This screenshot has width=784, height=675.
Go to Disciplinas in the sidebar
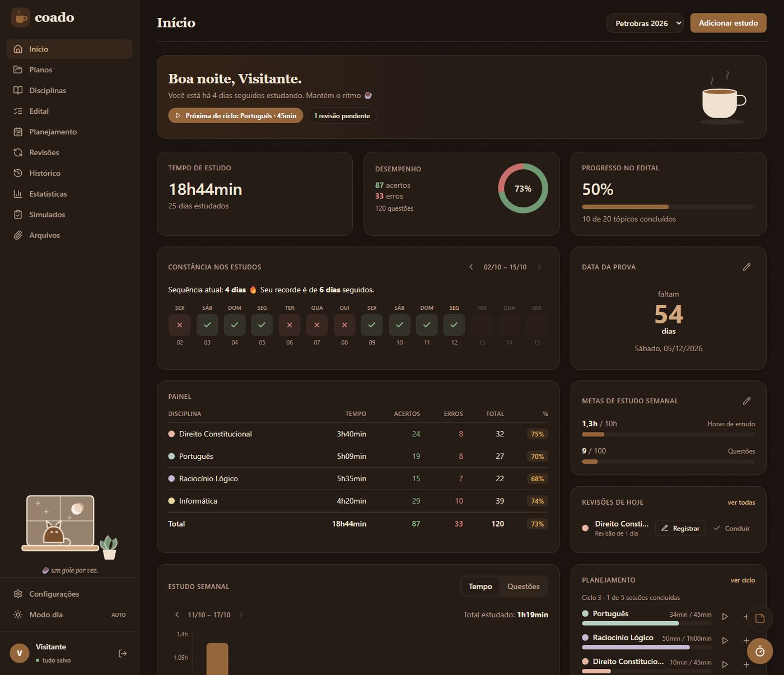(69, 90)
